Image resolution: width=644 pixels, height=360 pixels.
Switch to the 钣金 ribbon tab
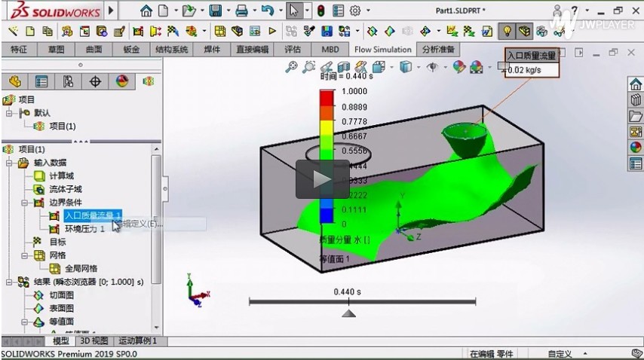coord(131,49)
